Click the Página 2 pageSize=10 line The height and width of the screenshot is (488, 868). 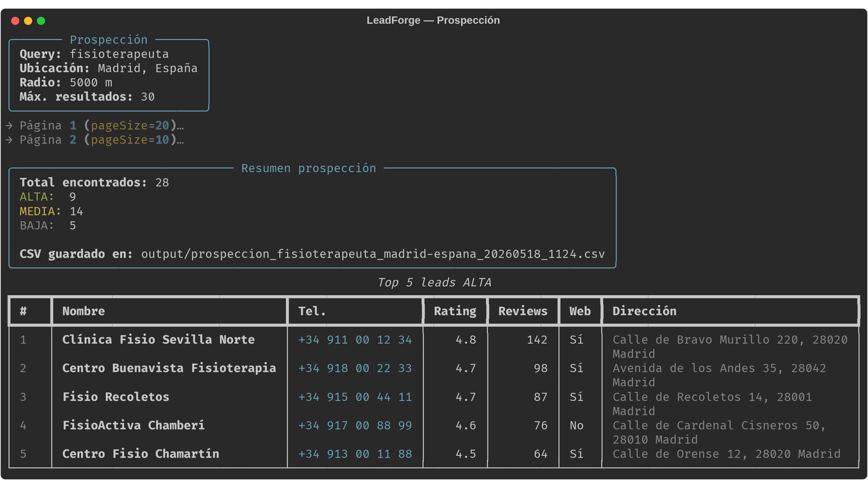click(x=95, y=140)
